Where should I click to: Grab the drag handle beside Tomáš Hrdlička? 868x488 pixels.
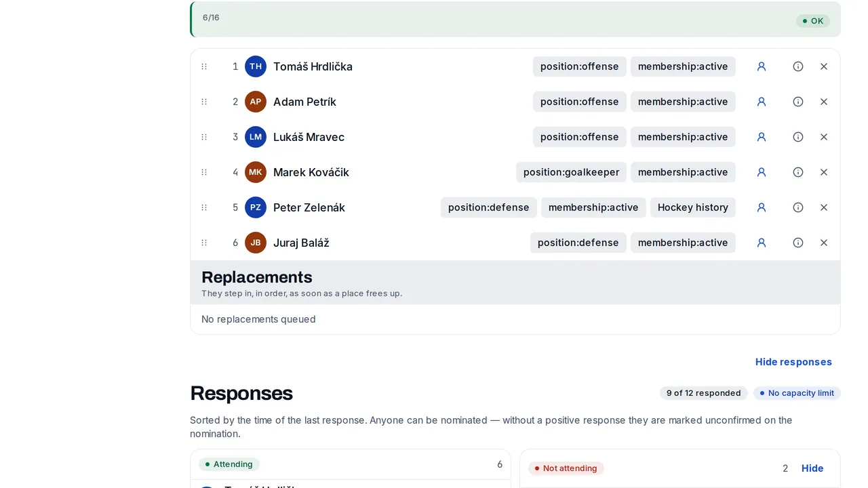coord(204,66)
